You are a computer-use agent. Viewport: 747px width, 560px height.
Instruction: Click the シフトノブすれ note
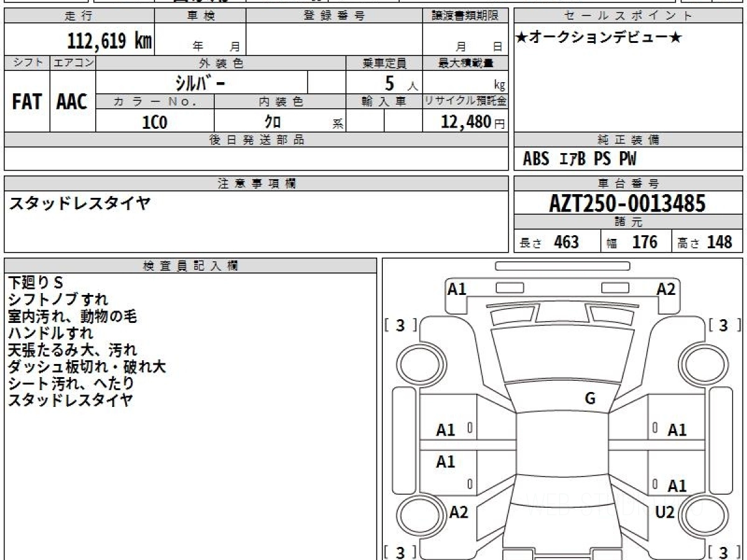[58, 299]
